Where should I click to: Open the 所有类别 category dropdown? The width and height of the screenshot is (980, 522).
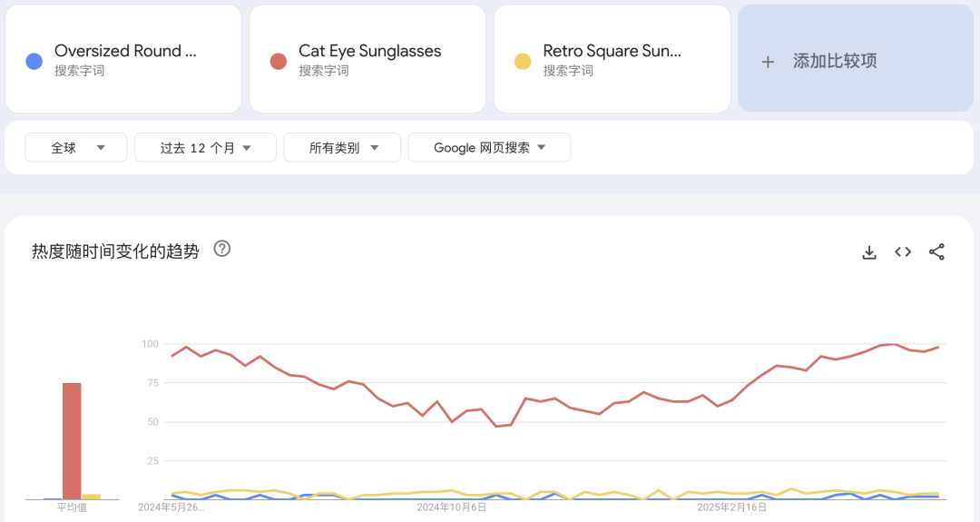344,148
